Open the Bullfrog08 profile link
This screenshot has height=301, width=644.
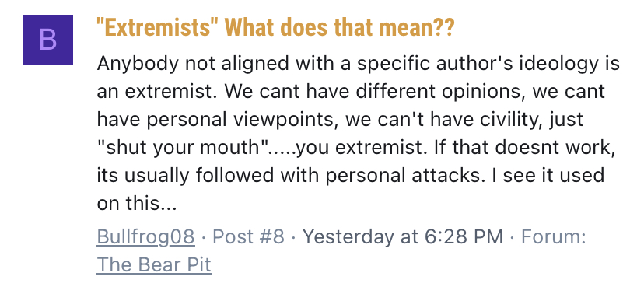145,236
